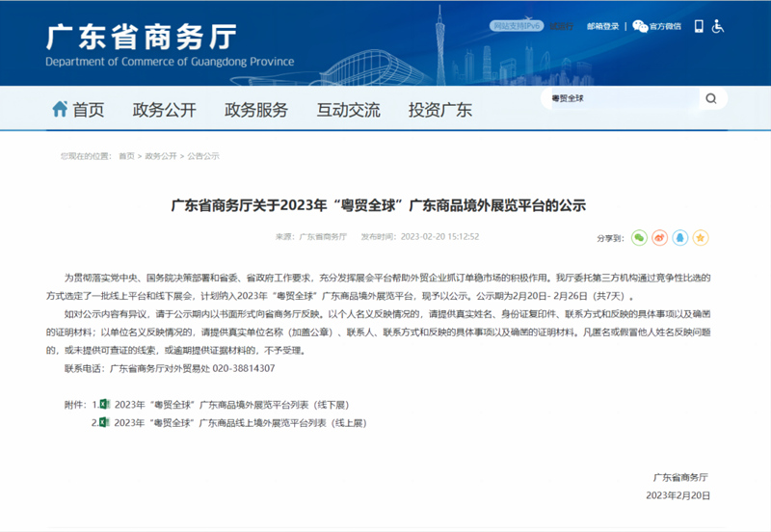Share to Qzone using yellow star icon
The width and height of the screenshot is (771, 532).
coord(702,236)
